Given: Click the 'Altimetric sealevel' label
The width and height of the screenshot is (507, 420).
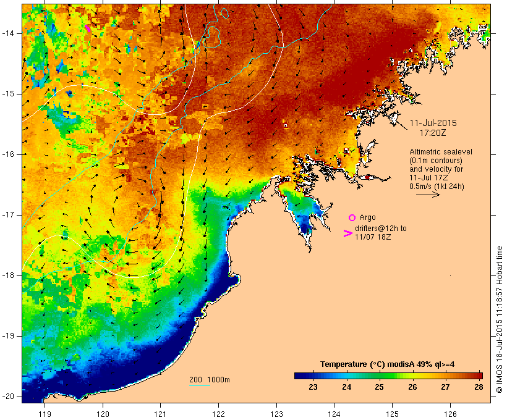Looking at the screenshot, I should [441, 152].
